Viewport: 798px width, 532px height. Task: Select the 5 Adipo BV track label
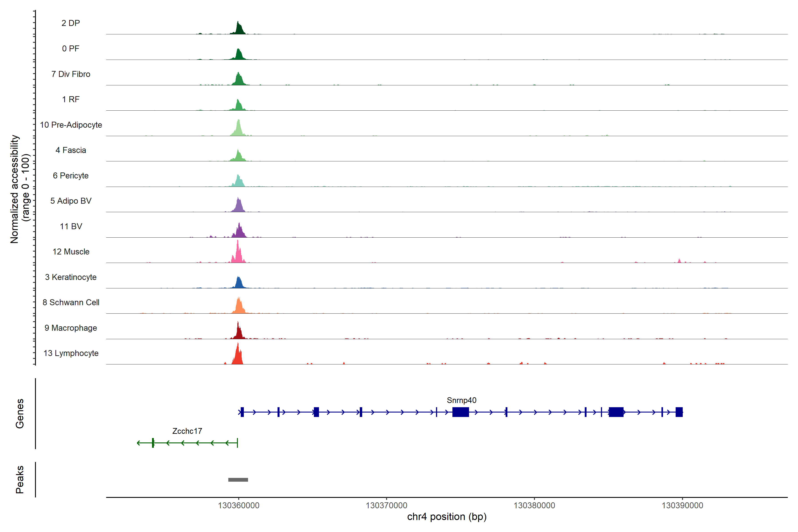pyautogui.click(x=71, y=201)
